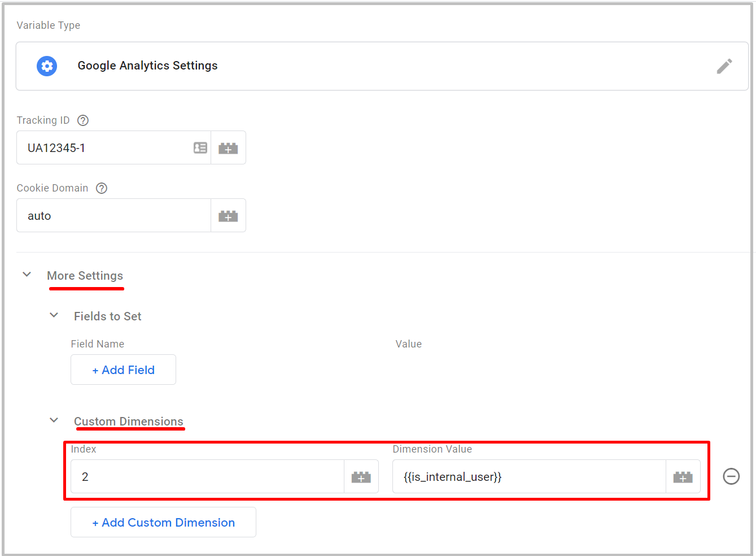The height and width of the screenshot is (556, 756).
Task: Focus the Tracking ID input UA12345-1
Action: 113,148
